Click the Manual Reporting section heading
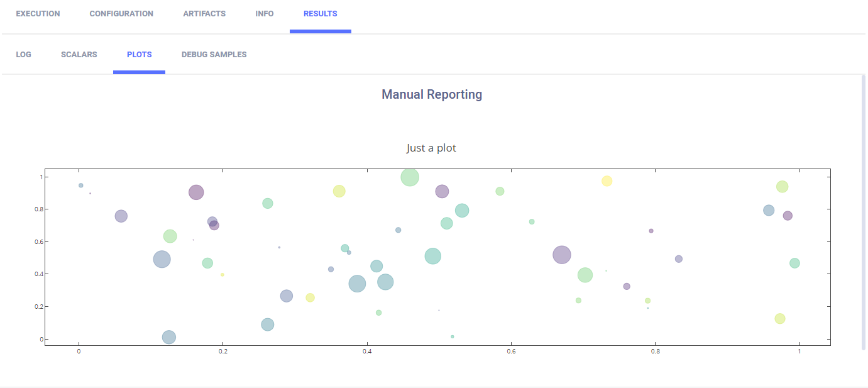 point(432,94)
